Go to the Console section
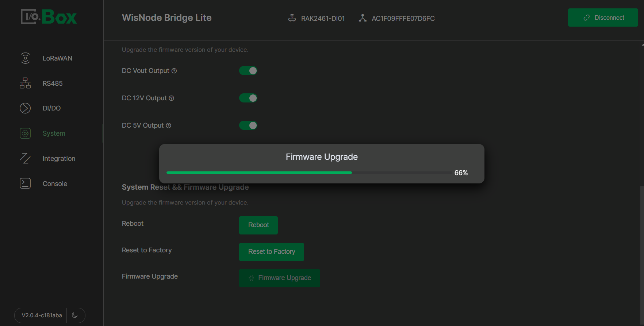This screenshot has height=326, width=644. tap(55, 184)
